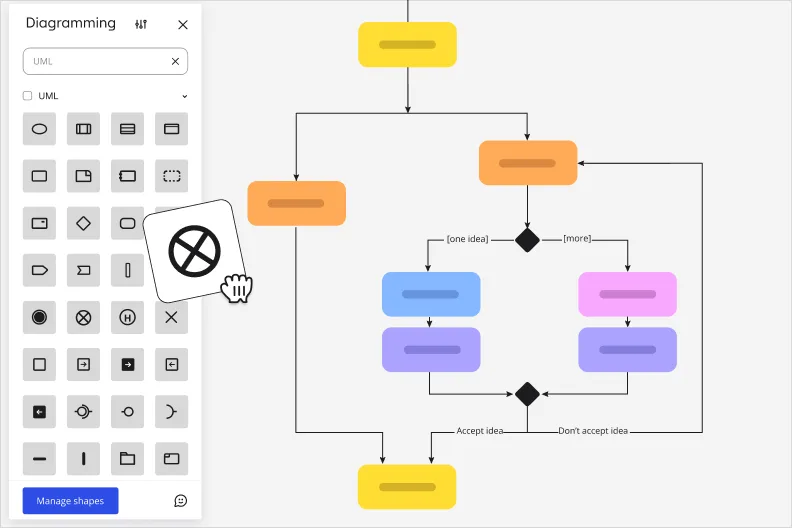Pick the circled H history state shape

(128, 317)
